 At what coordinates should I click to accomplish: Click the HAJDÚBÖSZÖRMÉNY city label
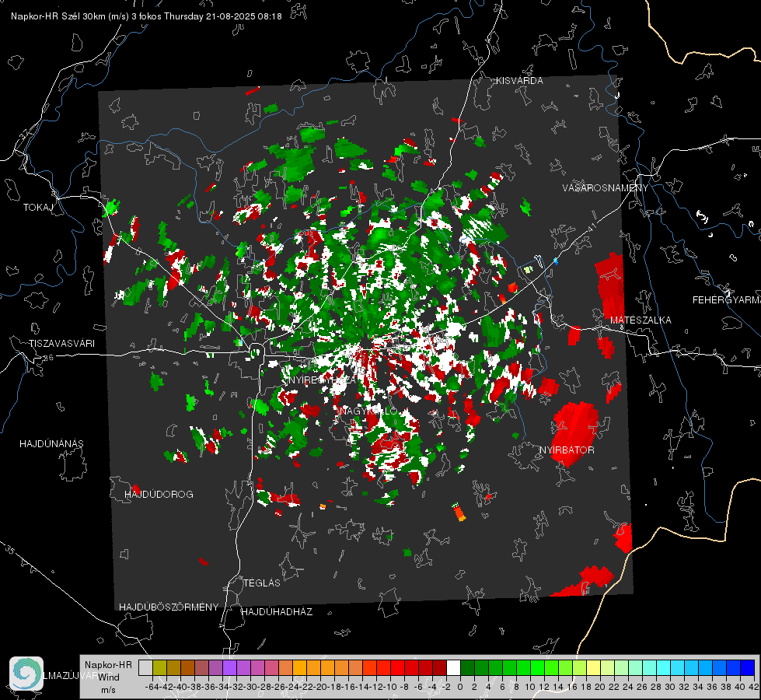[169, 607]
